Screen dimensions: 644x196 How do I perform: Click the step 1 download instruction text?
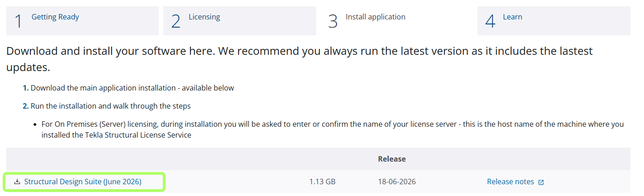click(129, 88)
